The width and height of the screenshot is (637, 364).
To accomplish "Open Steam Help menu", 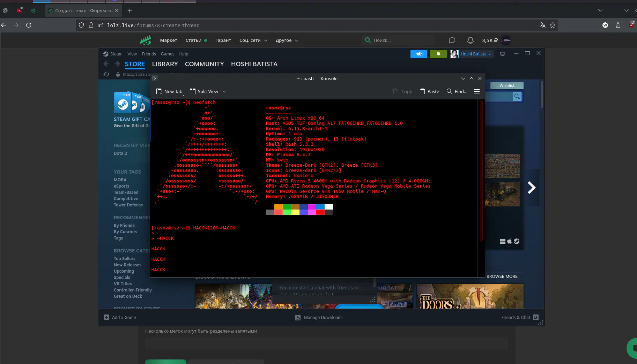I will click(x=184, y=54).
